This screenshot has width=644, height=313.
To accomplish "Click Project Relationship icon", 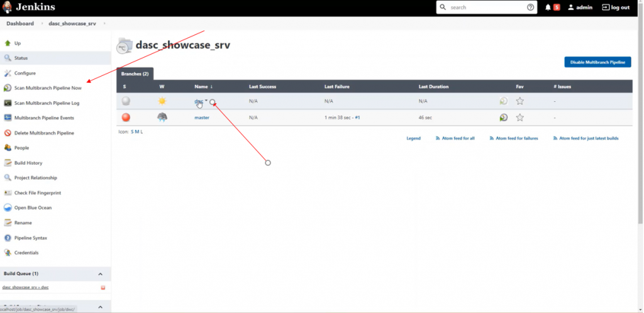I will pyautogui.click(x=8, y=178).
